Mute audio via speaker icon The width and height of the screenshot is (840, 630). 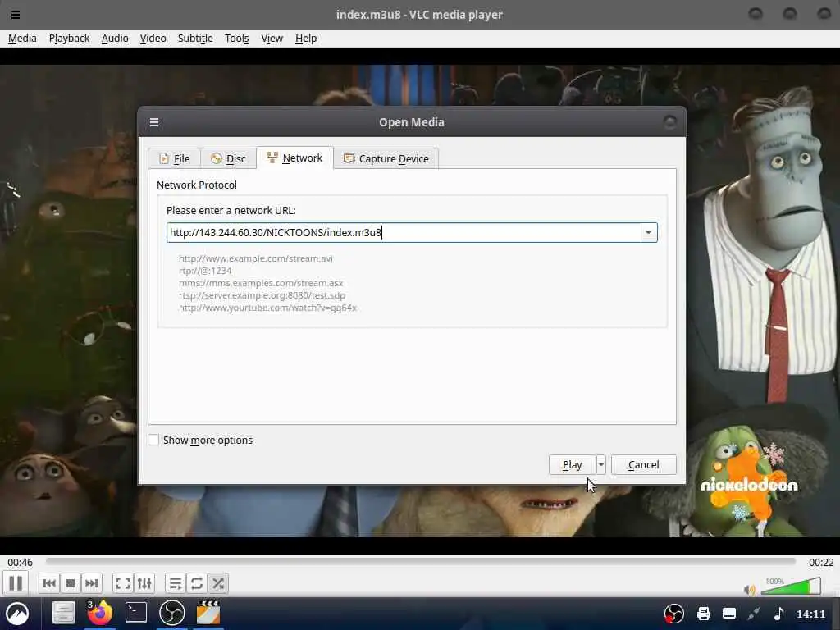[x=750, y=589]
